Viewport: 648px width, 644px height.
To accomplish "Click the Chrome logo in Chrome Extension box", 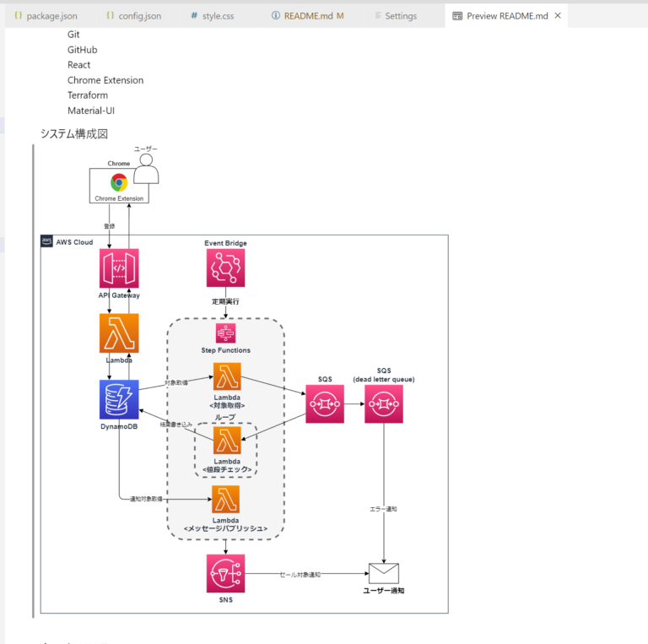I will (118, 182).
